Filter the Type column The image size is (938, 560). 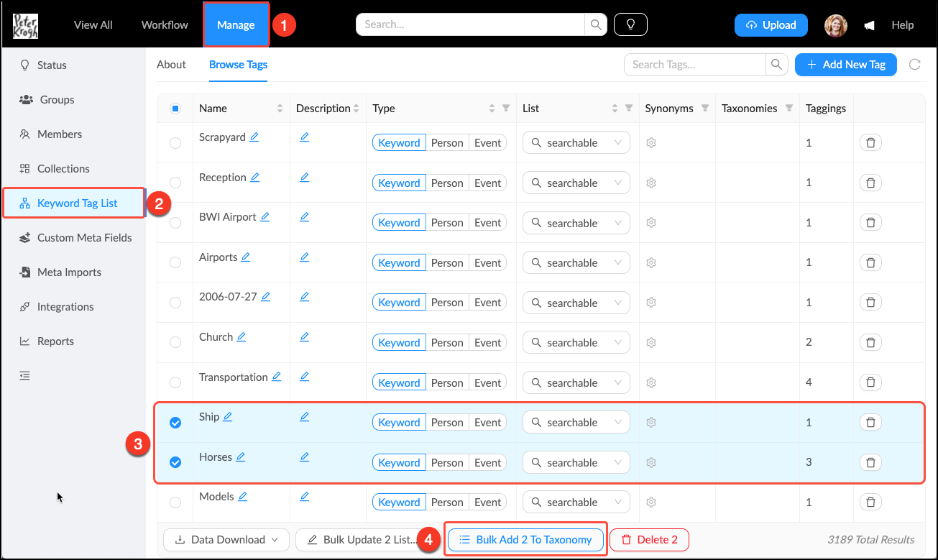pos(506,109)
